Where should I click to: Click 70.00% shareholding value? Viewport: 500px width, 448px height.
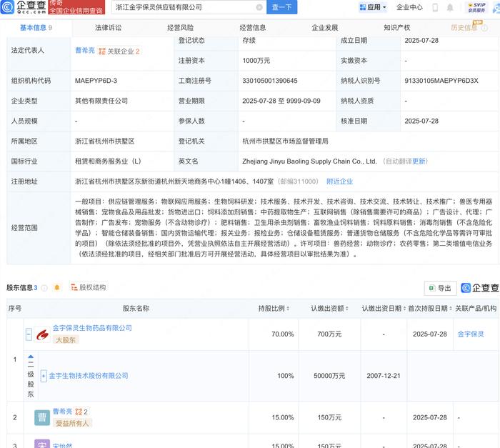coord(283,334)
